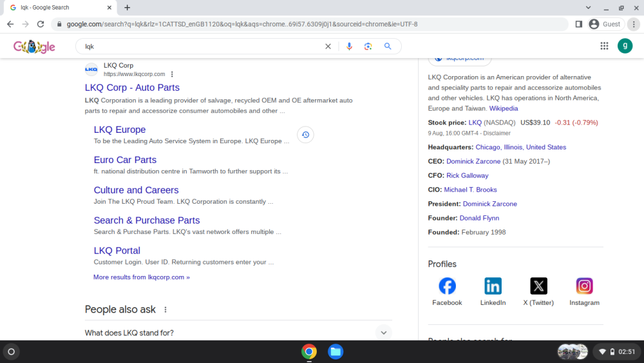Open the ChromeOS launcher circle
The height and width of the screenshot is (363, 644).
point(12,352)
